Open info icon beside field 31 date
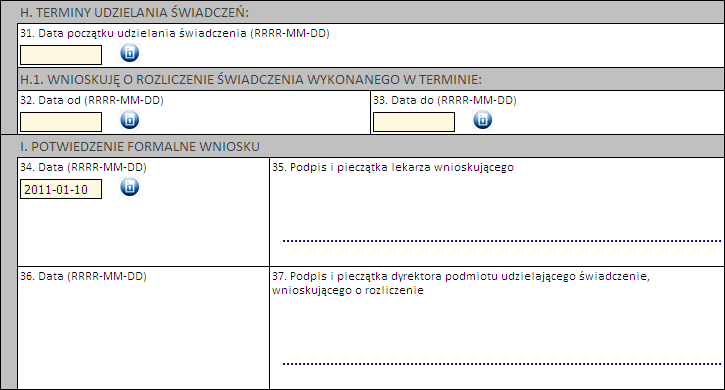725x390 pixels. (x=129, y=53)
